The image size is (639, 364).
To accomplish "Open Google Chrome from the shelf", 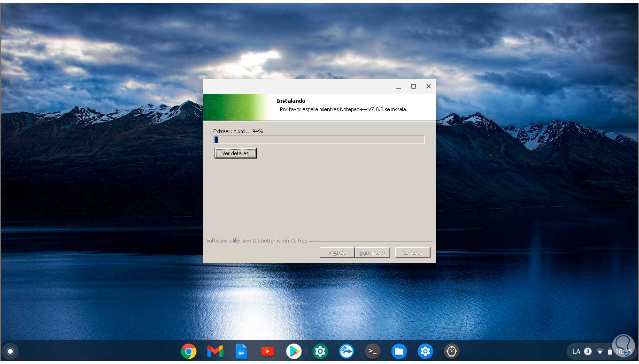I will click(x=189, y=351).
